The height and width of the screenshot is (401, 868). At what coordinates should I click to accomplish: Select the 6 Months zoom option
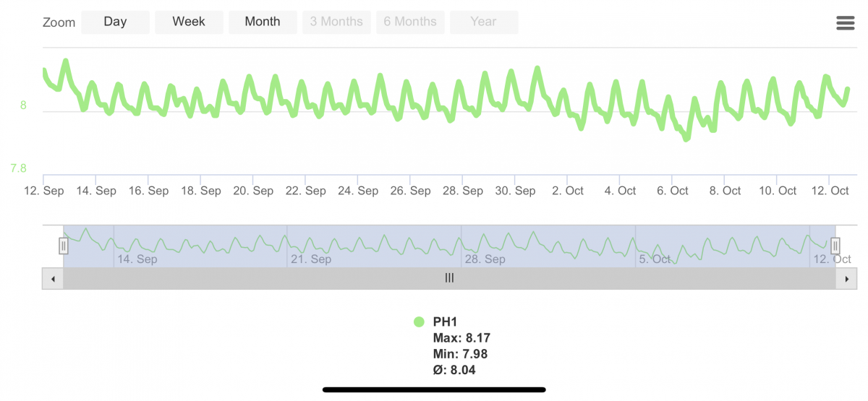(410, 22)
